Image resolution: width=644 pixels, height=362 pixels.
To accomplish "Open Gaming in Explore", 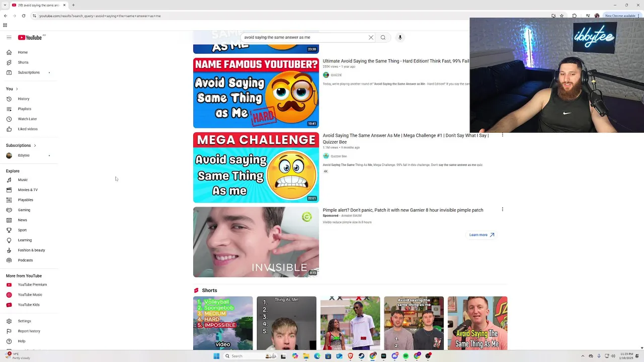I will tap(24, 210).
